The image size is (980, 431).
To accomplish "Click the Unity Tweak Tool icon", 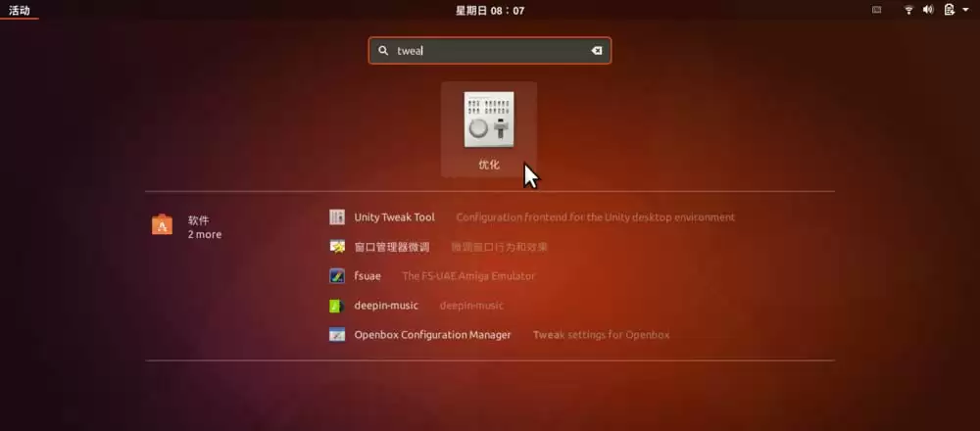I will point(337,217).
